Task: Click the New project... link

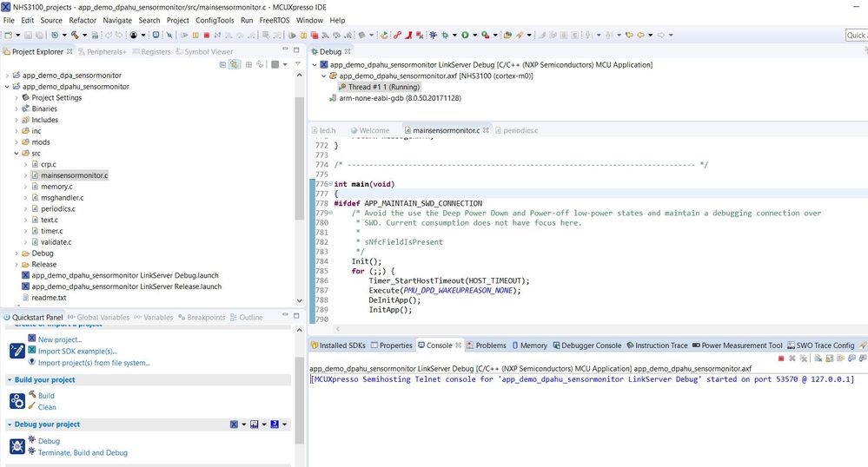Action: pyautogui.click(x=60, y=339)
